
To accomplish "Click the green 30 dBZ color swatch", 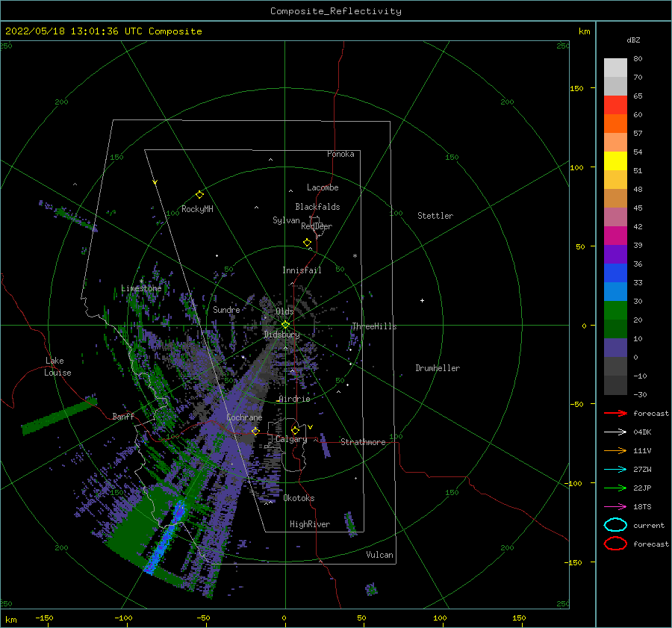I will (x=615, y=310).
